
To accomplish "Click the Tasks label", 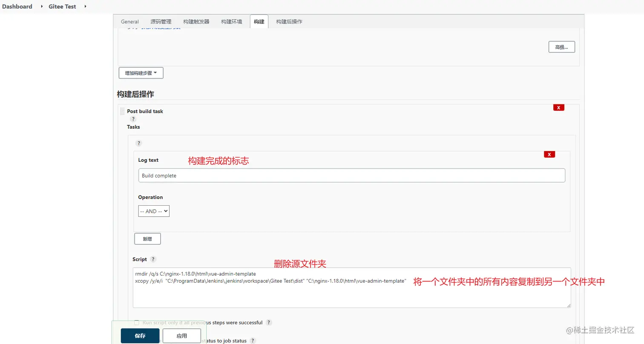I will pos(133,127).
